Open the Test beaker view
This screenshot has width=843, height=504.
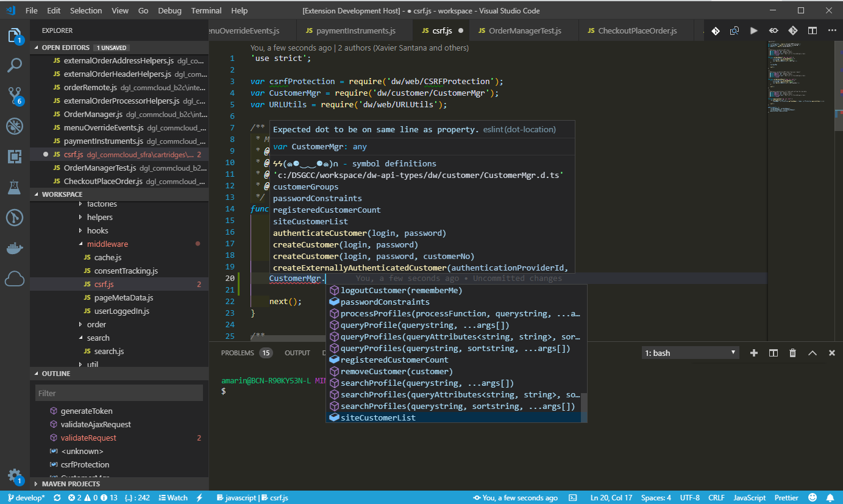(x=15, y=187)
